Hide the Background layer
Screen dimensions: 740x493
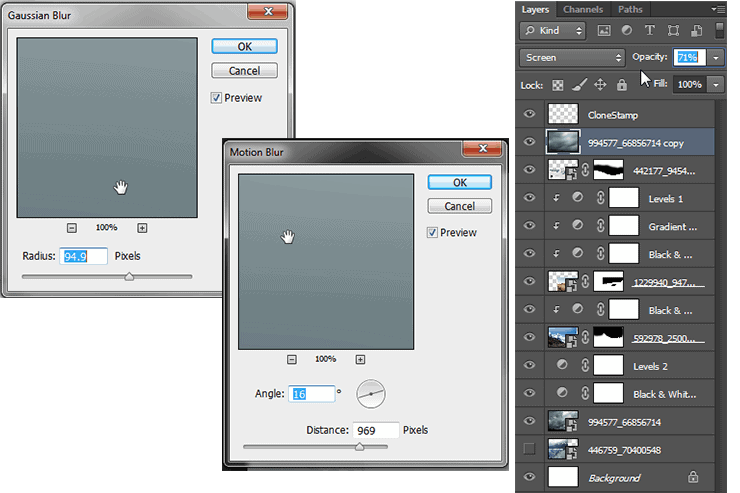point(530,476)
